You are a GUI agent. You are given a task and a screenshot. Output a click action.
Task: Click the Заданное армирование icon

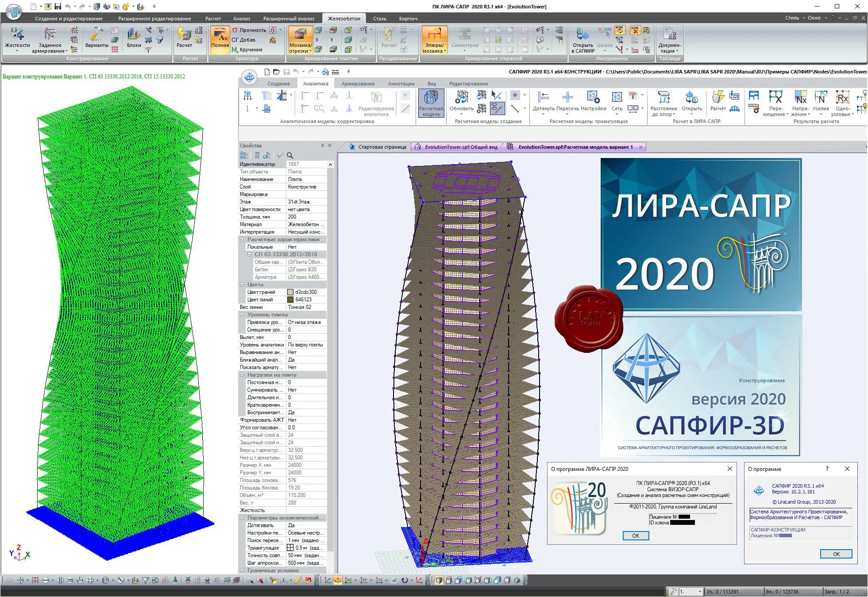50,34
